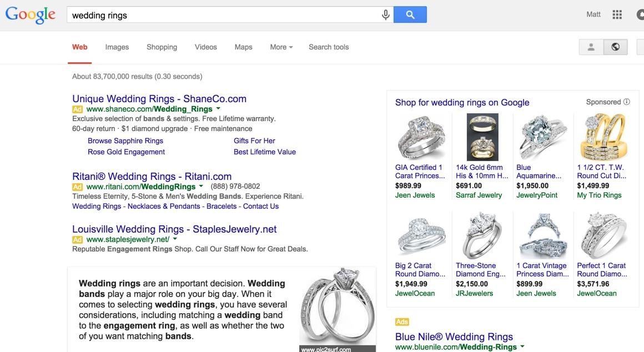Click the (888) 978-0802 phone number
Image resolution: width=644 pixels, height=352 pixels.
coord(235,187)
